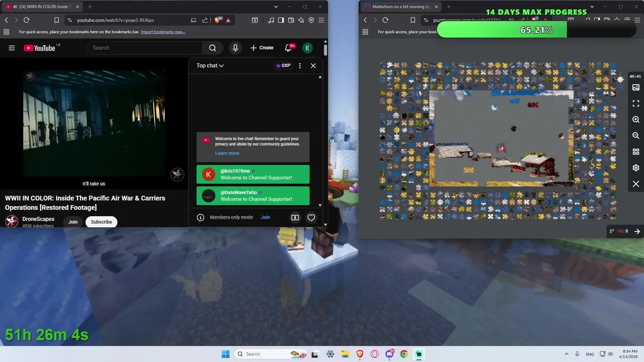
Task: Select @DataWaveTaGo Channel Supporter message
Action: 253,196
